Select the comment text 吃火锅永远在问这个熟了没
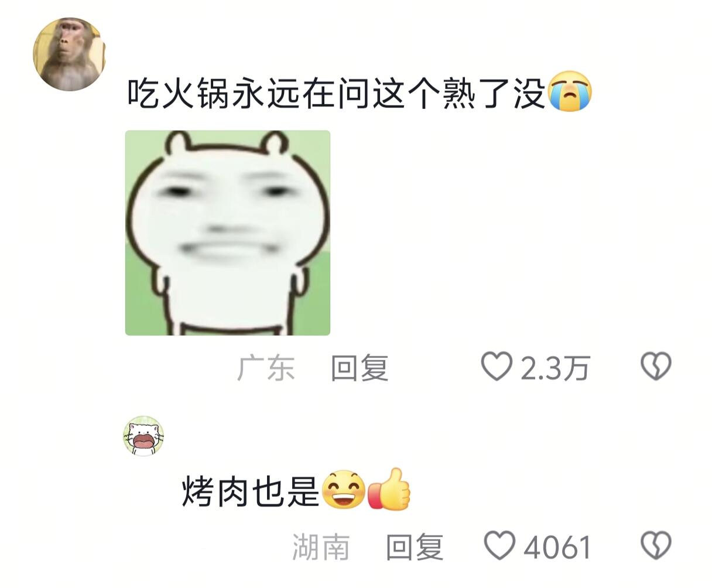712x588 pixels. 337,93
